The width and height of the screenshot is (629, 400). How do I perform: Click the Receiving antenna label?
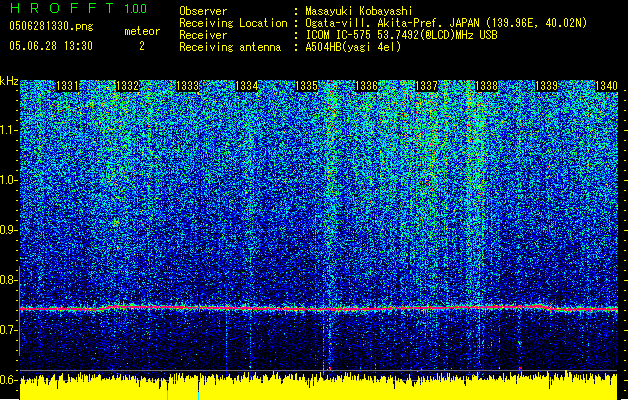[x=230, y=47]
